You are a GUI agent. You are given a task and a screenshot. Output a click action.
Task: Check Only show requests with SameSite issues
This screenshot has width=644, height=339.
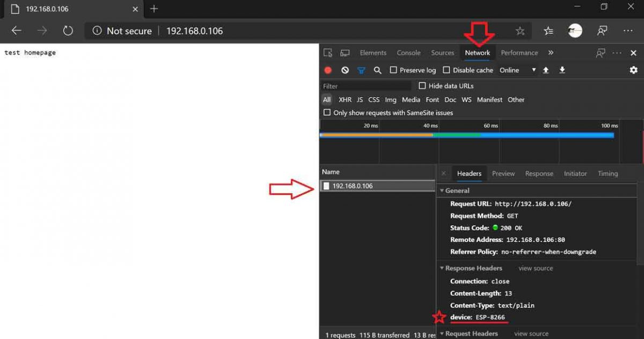(327, 113)
